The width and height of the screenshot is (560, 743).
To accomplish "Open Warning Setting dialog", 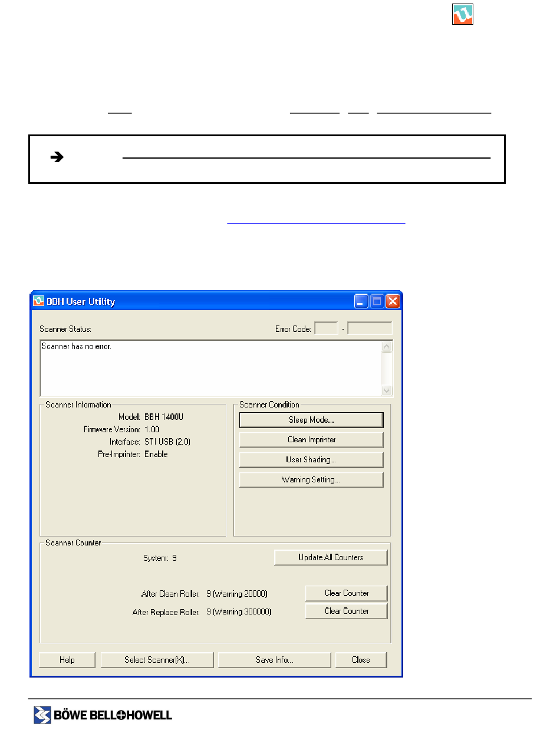I will tap(311, 480).
